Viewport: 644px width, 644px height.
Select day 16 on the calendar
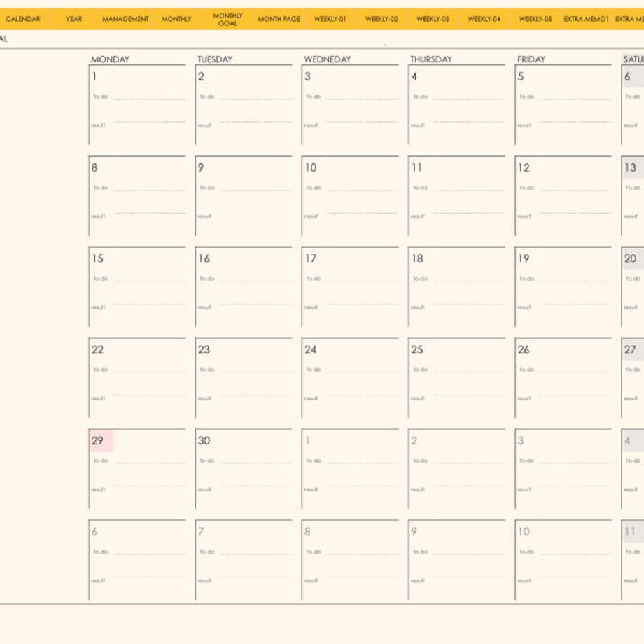click(204, 259)
